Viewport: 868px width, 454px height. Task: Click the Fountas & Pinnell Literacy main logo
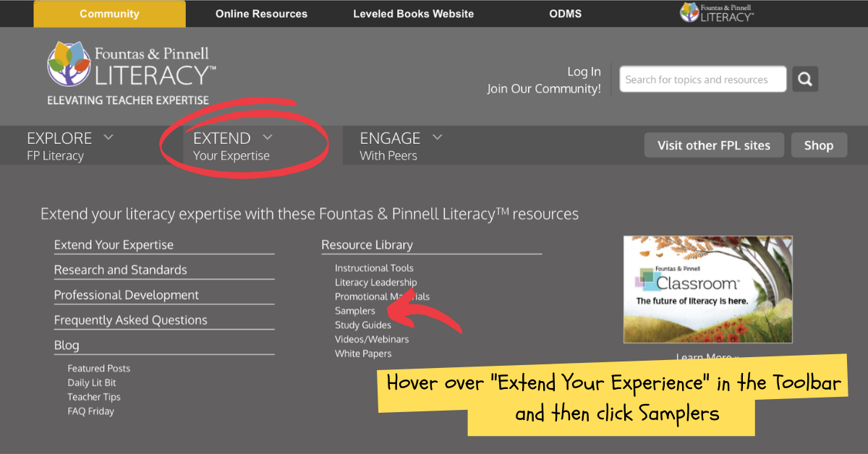click(132, 73)
